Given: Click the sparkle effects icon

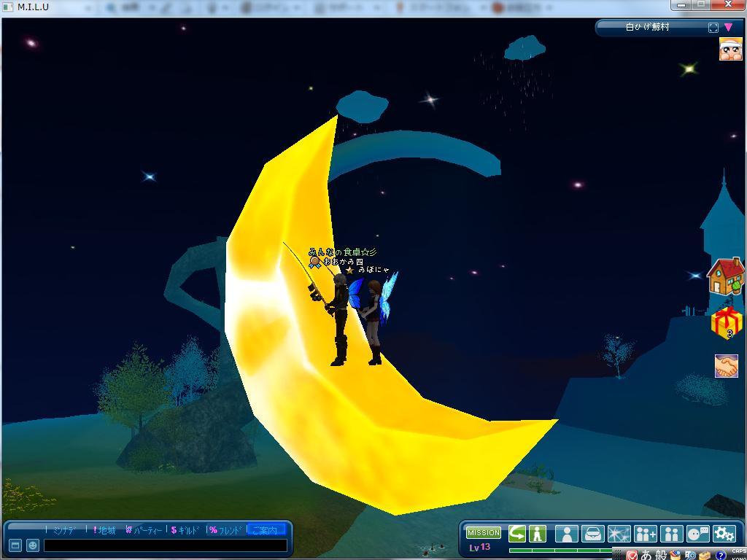Looking at the screenshot, I should click(619, 534).
